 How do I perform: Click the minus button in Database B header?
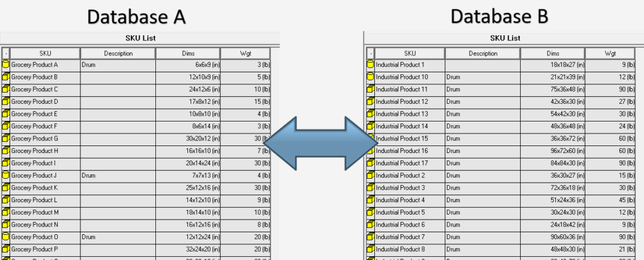(370, 54)
